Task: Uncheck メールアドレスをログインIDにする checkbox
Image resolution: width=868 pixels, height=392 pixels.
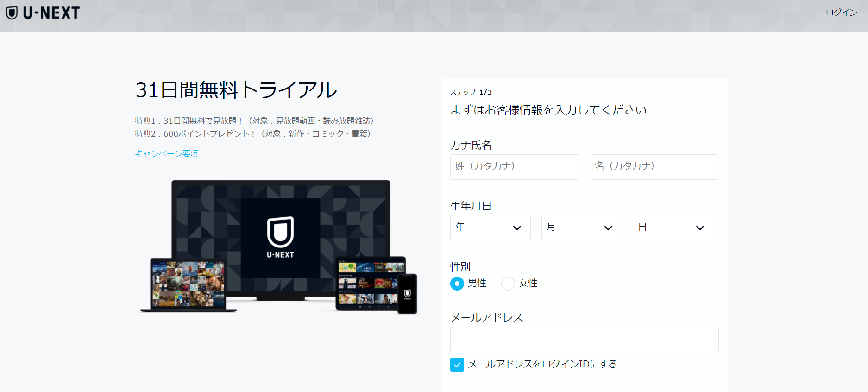Action: pos(457,365)
